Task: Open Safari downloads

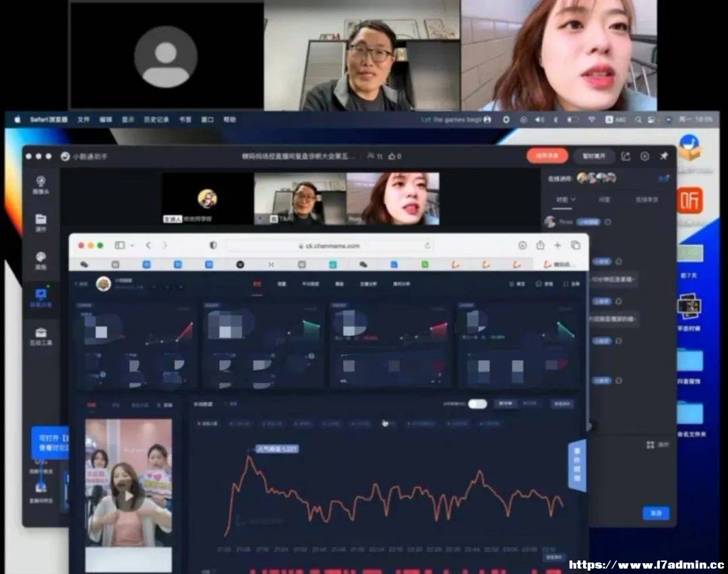Action: click(x=522, y=246)
